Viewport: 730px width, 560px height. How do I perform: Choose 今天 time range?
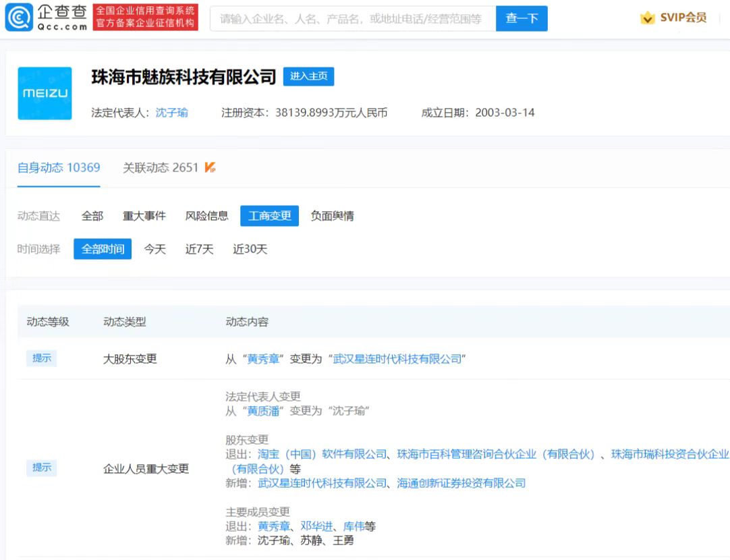pyautogui.click(x=155, y=249)
